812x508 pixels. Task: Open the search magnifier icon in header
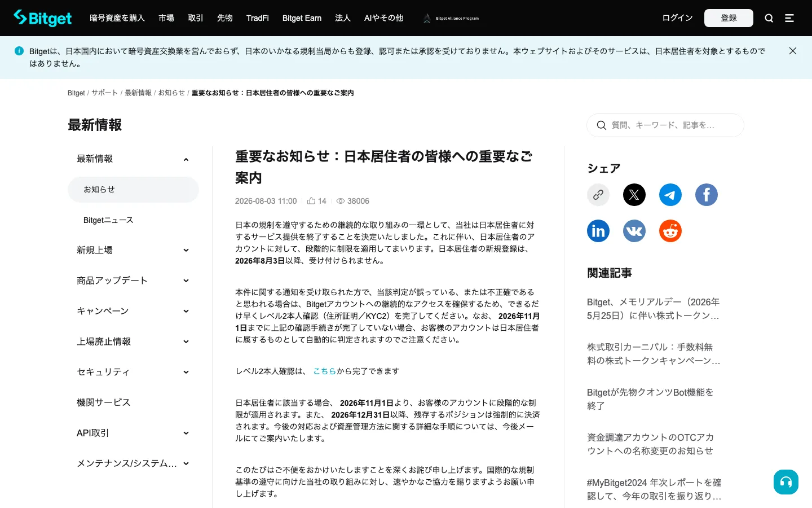769,18
